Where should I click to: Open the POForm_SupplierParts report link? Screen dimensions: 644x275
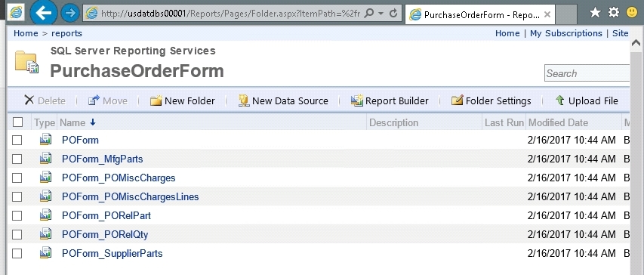click(x=112, y=254)
